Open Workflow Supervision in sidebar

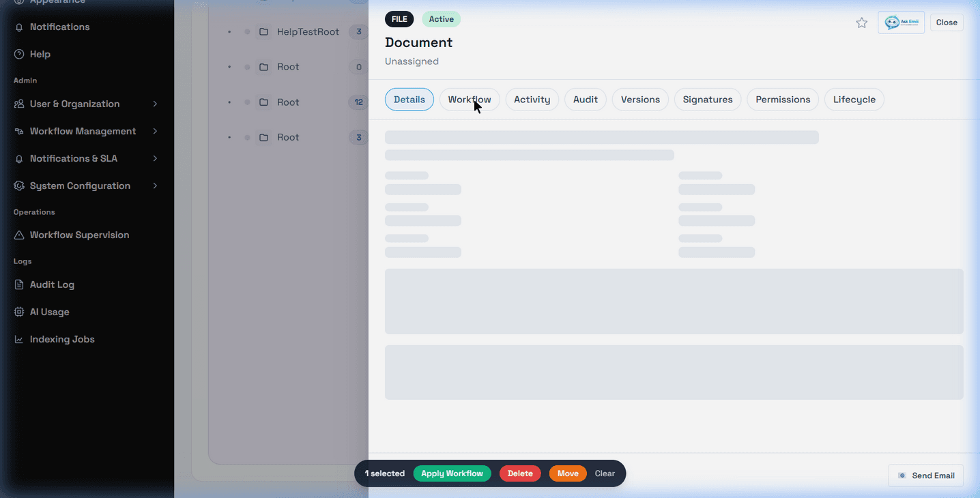(x=79, y=235)
